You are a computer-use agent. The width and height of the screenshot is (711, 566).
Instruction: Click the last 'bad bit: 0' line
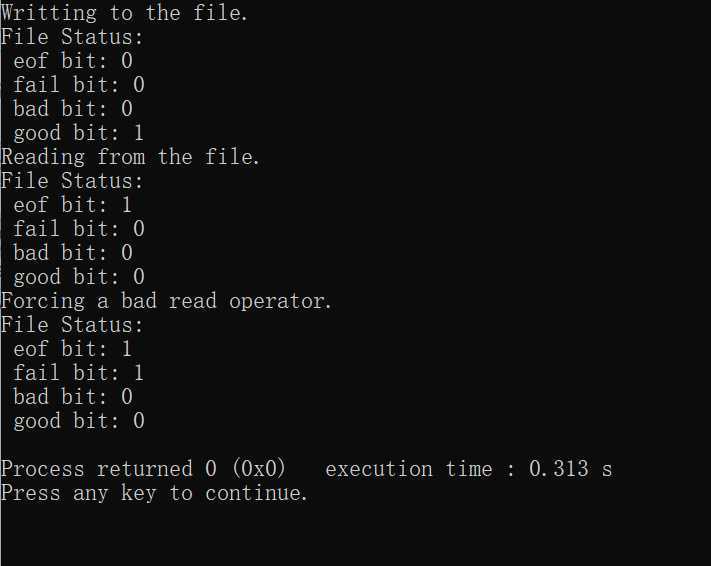tap(73, 397)
